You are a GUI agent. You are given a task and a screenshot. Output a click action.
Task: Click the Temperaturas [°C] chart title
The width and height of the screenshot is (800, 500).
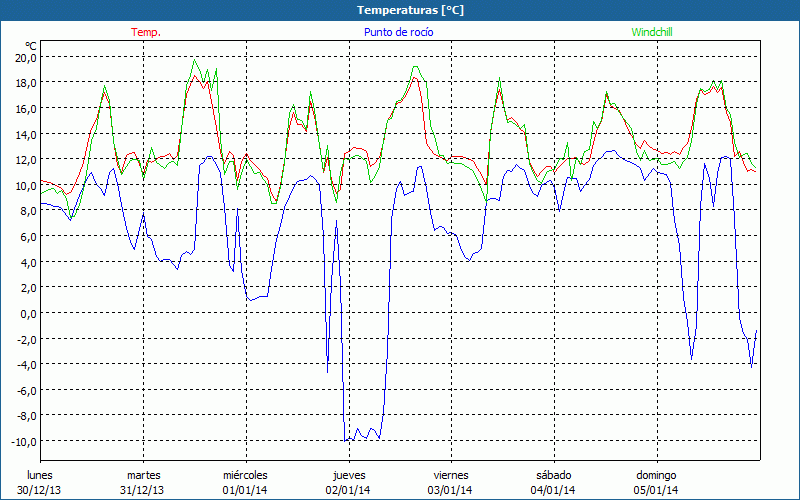pyautogui.click(x=410, y=10)
